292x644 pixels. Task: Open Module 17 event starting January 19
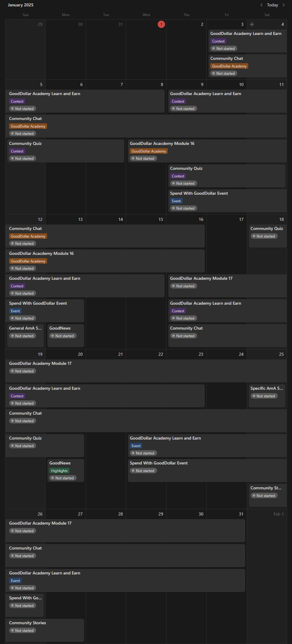tap(146, 371)
